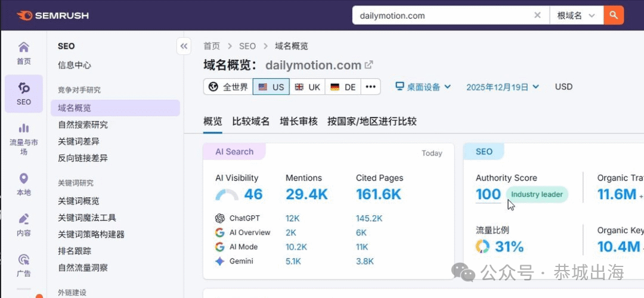This screenshot has width=644, height=298.
Task: Click the 31% traffic share value
Action: pos(509,246)
